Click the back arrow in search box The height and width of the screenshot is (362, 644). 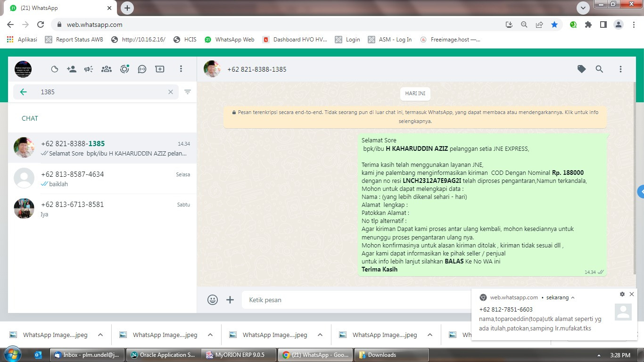point(23,92)
